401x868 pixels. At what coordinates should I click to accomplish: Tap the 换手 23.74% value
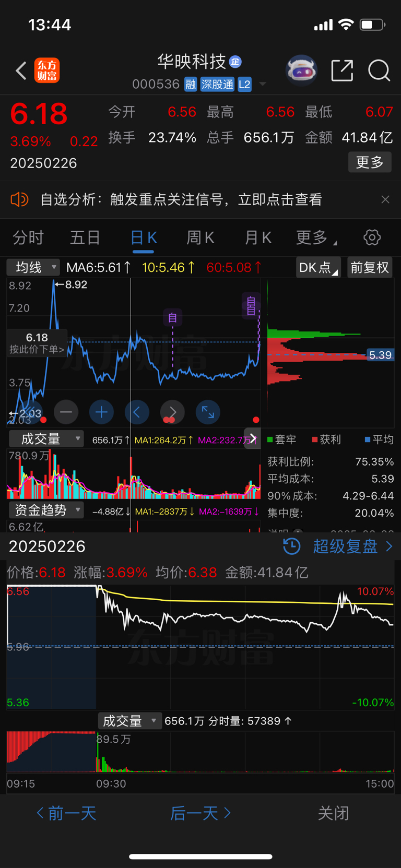tap(172, 137)
